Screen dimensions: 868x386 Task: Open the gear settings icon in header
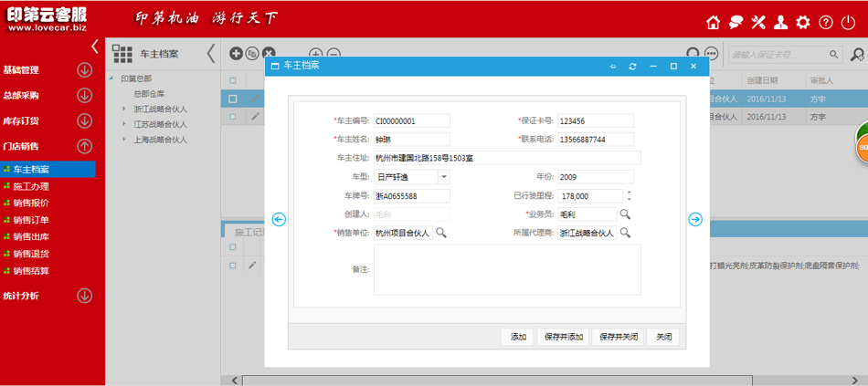[x=803, y=23]
